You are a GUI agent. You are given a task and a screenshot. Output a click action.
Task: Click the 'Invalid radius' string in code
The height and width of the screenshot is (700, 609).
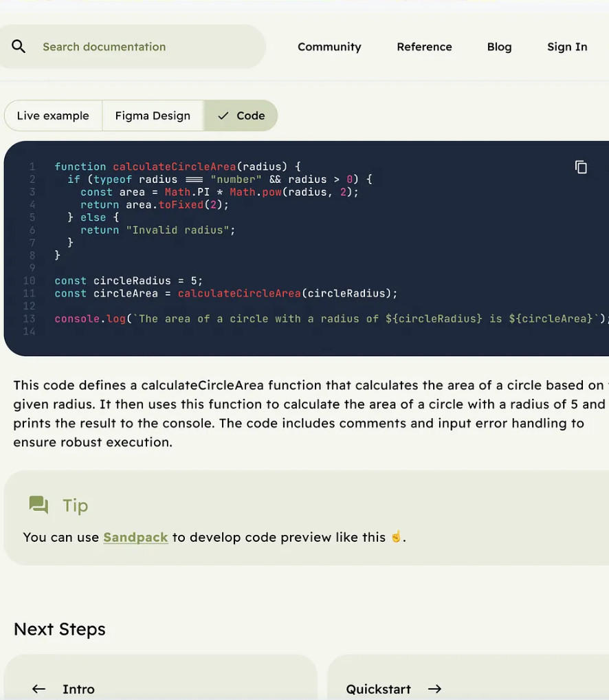click(x=177, y=230)
